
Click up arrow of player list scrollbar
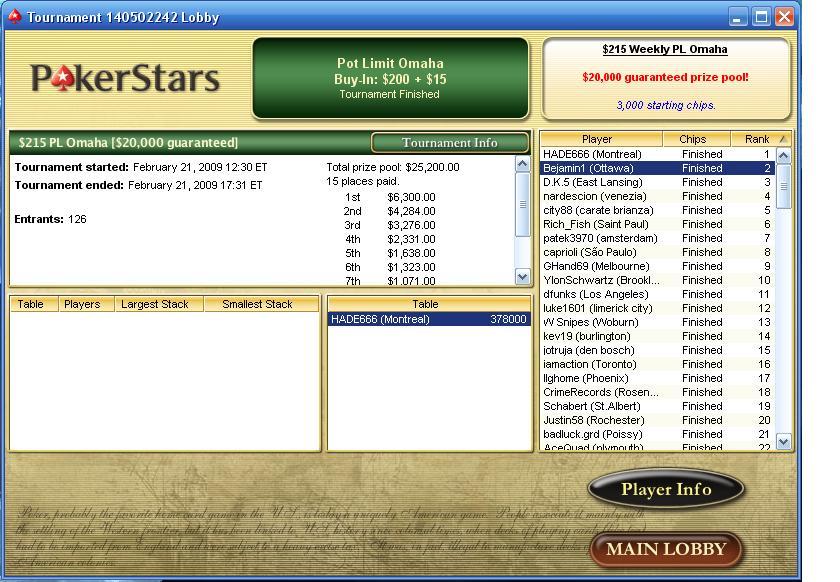[783, 156]
